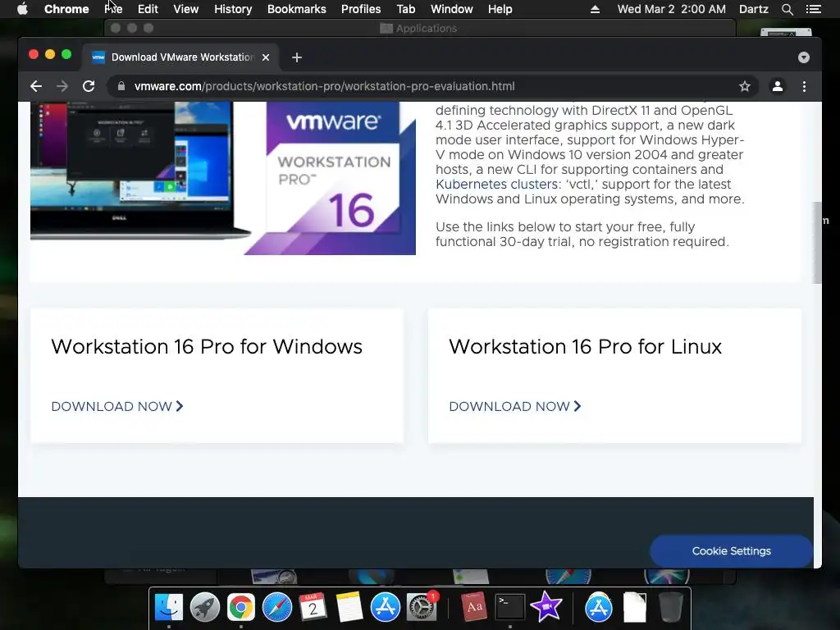Open Spotlight search in the menu bar

pyautogui.click(x=787, y=9)
